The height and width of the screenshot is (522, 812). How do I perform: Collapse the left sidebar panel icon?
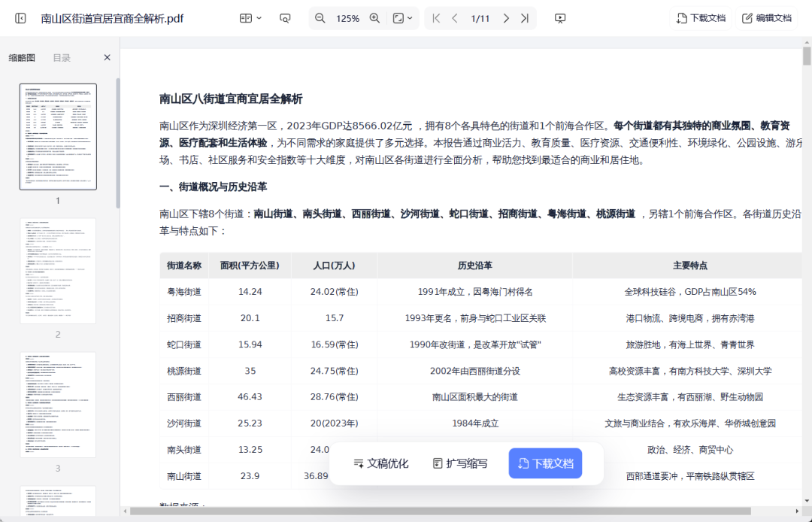[20, 18]
